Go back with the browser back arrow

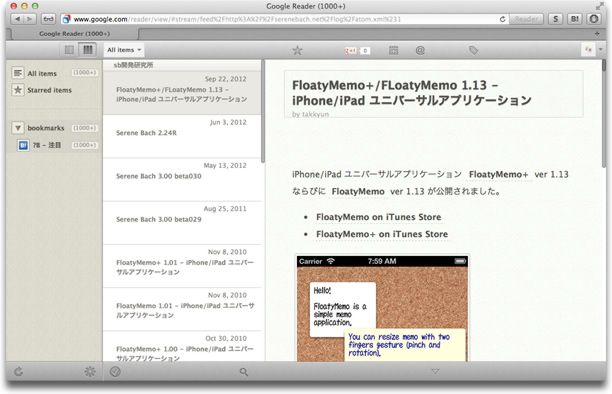(18, 19)
